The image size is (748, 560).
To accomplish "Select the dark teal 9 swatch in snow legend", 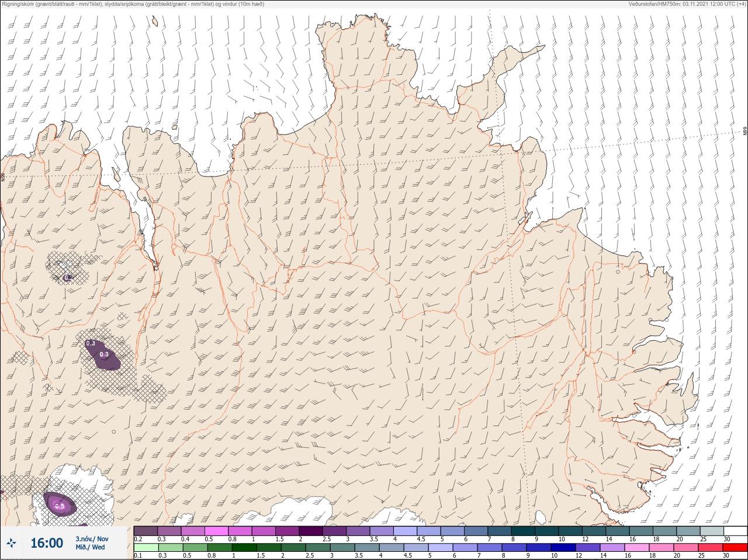I will click(547, 531).
